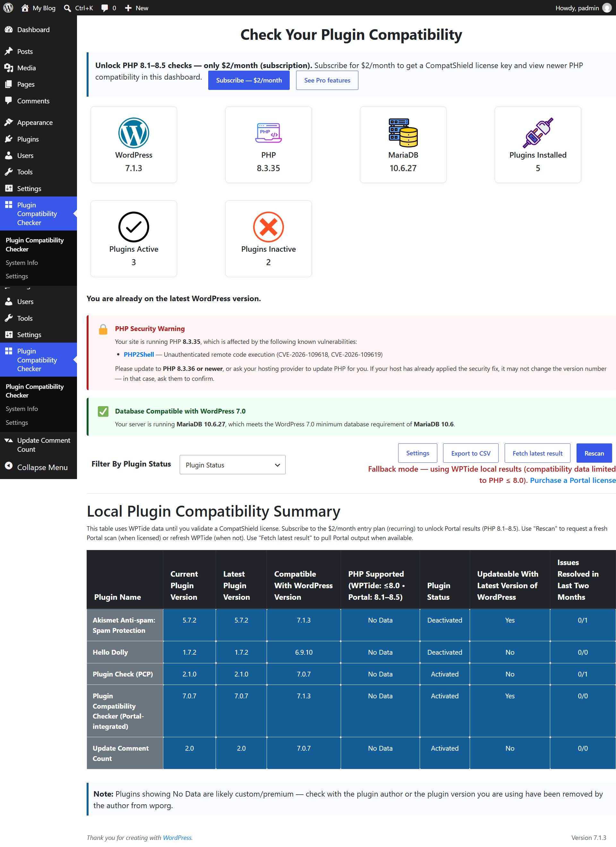
Task: Click the 6.9.10 compatible version cell
Action: pyautogui.click(x=304, y=652)
